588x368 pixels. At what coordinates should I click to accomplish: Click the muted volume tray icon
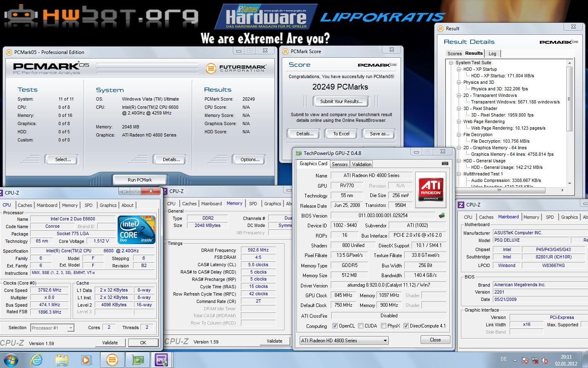545,360
